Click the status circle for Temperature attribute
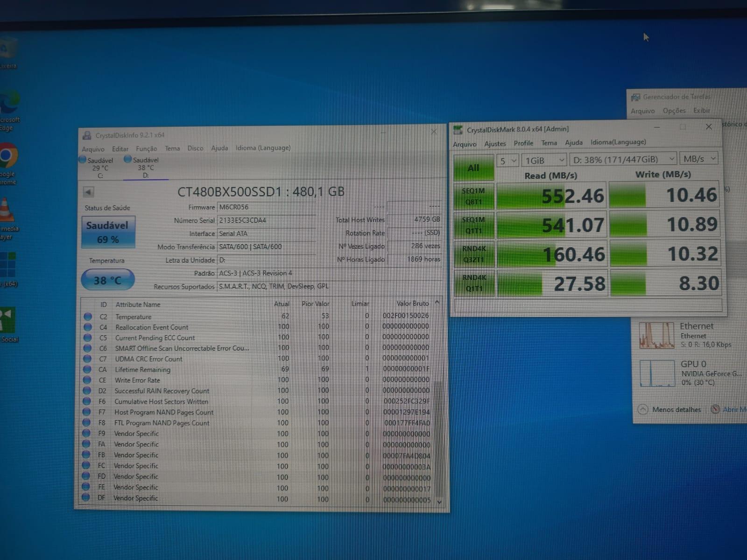Viewport: 747px width, 560px height. pos(87,316)
